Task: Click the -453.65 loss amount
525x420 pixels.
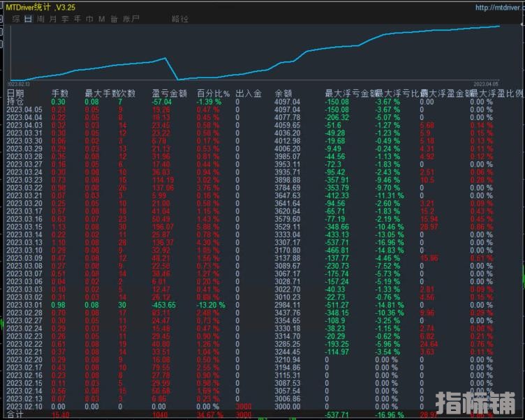Action: point(164,305)
